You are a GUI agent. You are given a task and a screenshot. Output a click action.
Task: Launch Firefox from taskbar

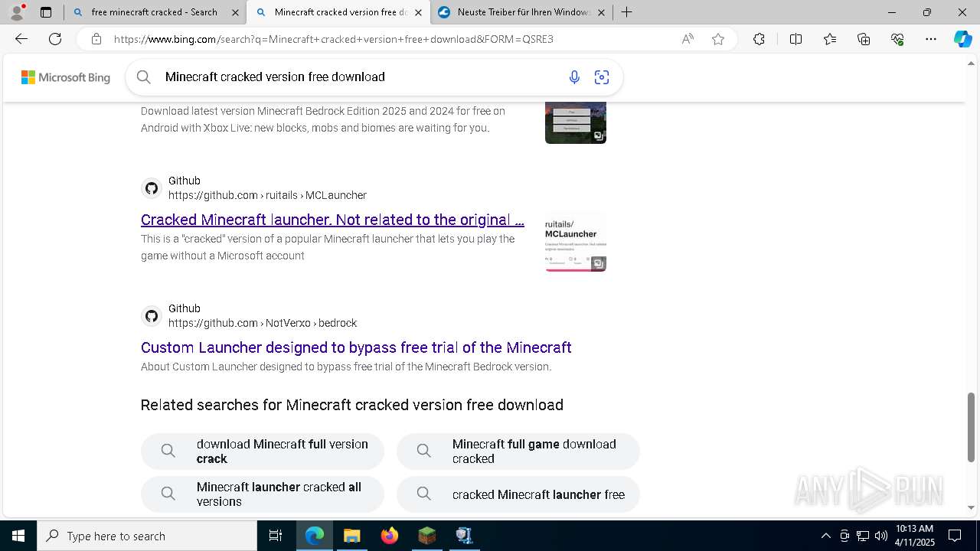[x=390, y=536]
